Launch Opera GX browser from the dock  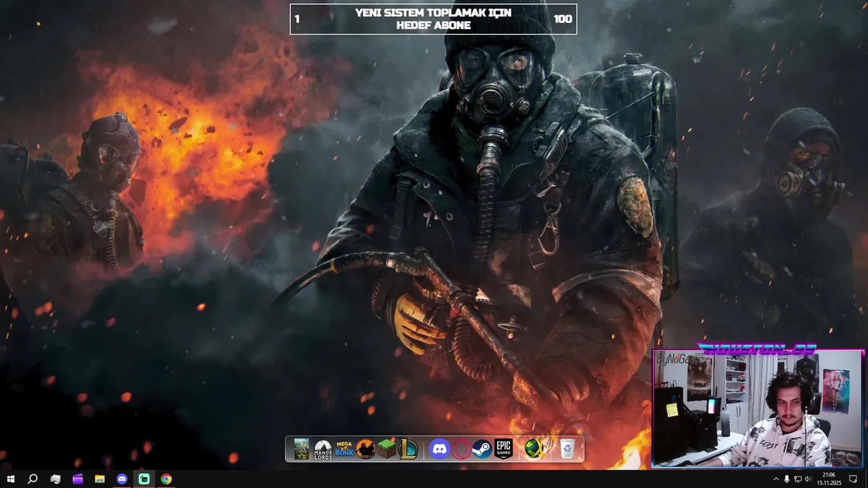[461, 449]
